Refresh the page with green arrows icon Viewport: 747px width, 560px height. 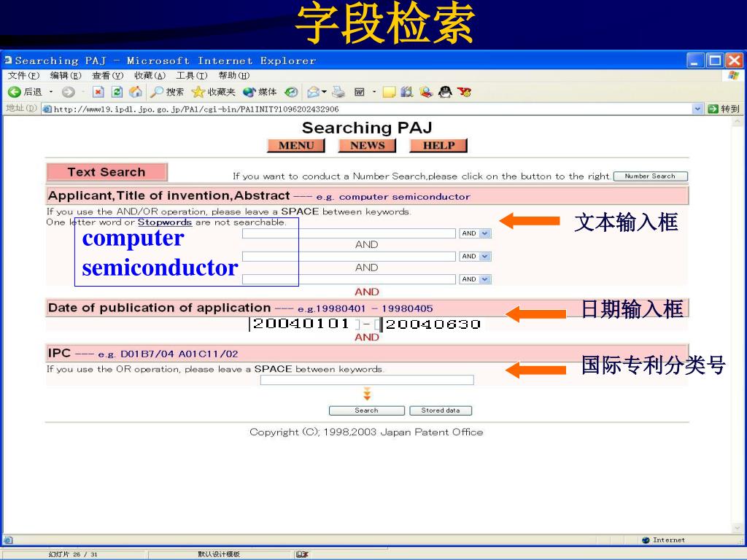[117, 92]
